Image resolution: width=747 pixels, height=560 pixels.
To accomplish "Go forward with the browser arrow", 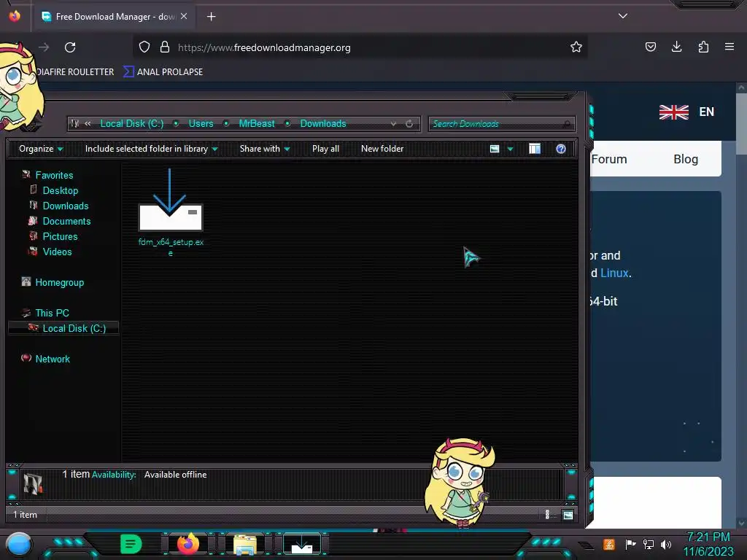I will coord(44,47).
